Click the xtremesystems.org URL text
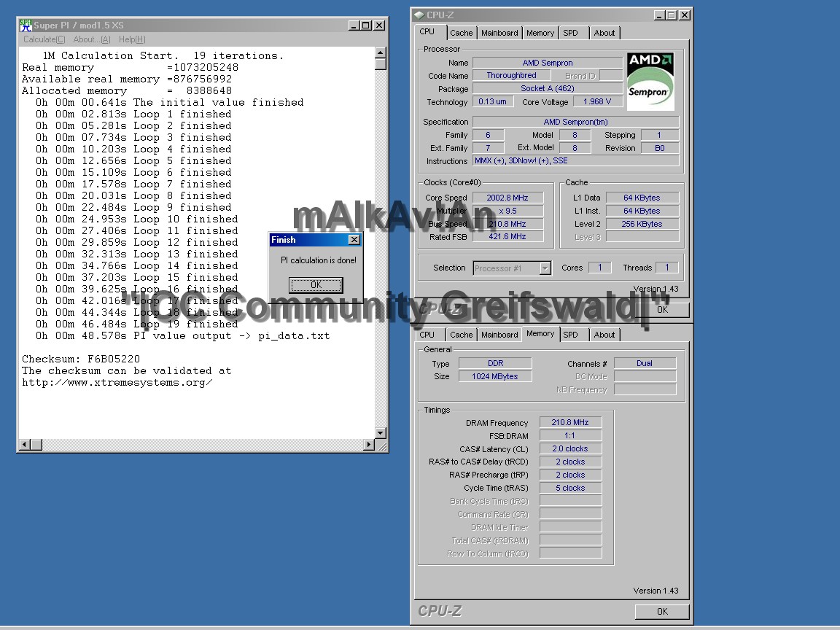840x630 pixels. [117, 383]
